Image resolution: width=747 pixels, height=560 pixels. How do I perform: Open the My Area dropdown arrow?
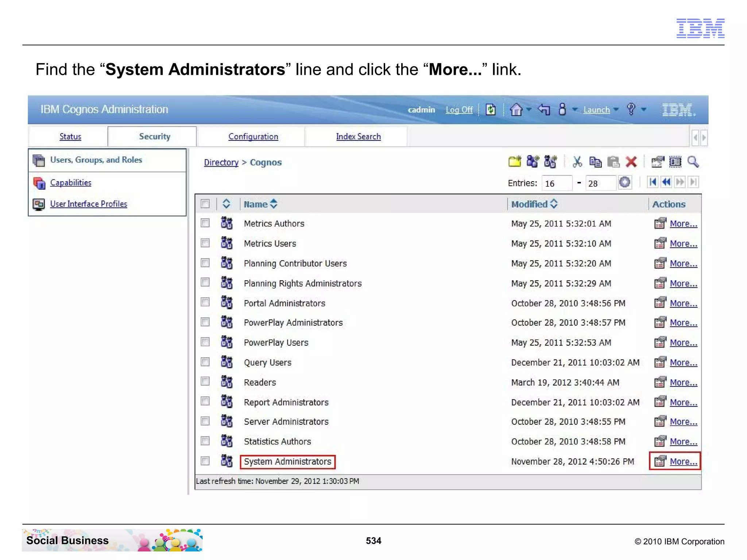574,109
